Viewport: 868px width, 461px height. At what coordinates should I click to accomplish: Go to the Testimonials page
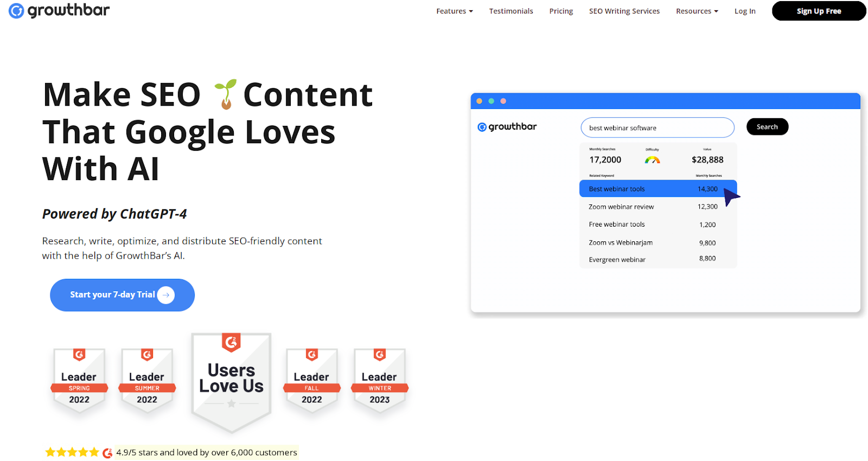coord(511,11)
